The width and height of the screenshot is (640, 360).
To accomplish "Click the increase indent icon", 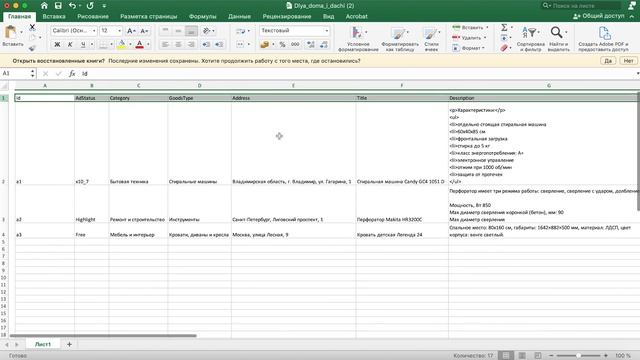I will (x=219, y=44).
